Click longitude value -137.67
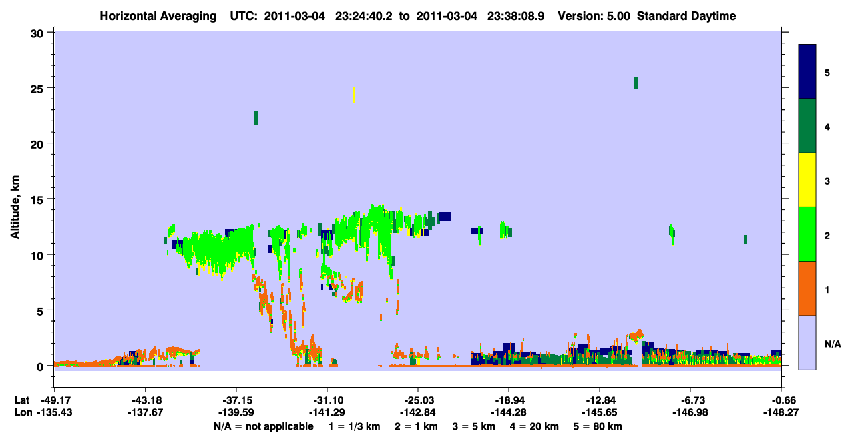This screenshot has height=445, width=868. point(145,413)
